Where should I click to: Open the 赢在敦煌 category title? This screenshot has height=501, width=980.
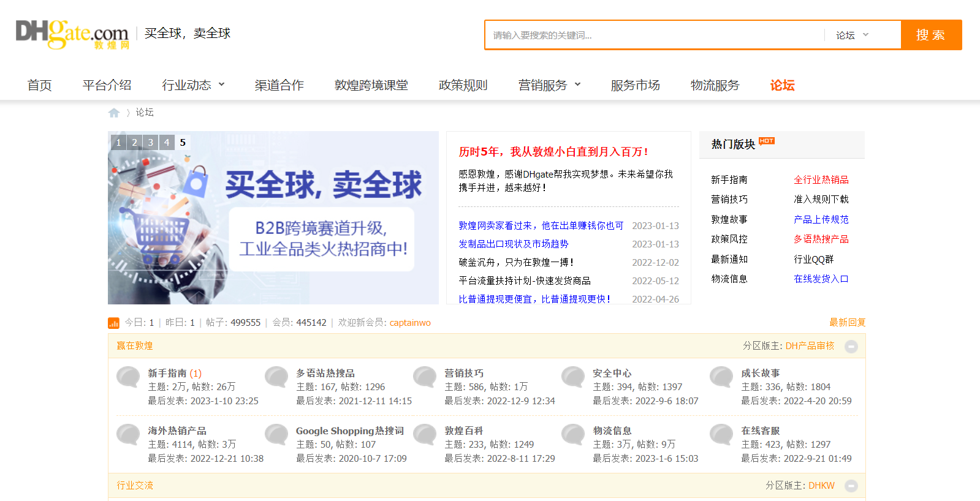tap(135, 345)
